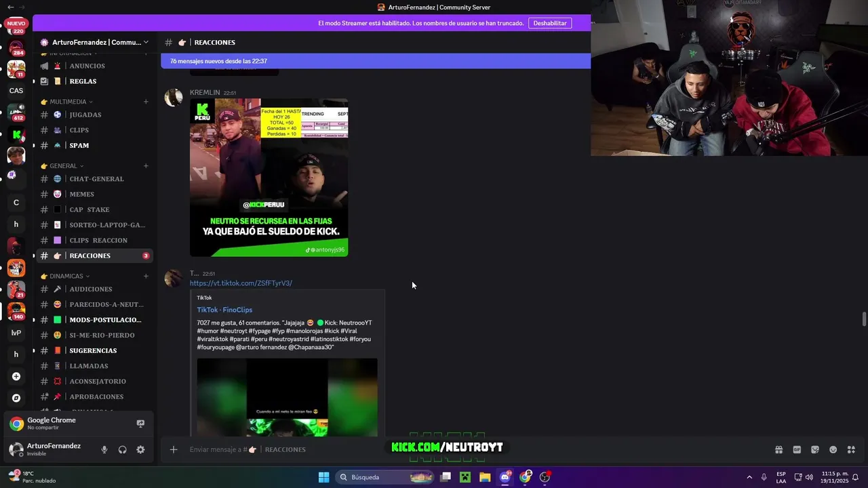Viewport: 868px width, 488px height.
Task: Open the apps launcher icon in the chat bar
Action: tap(852, 449)
